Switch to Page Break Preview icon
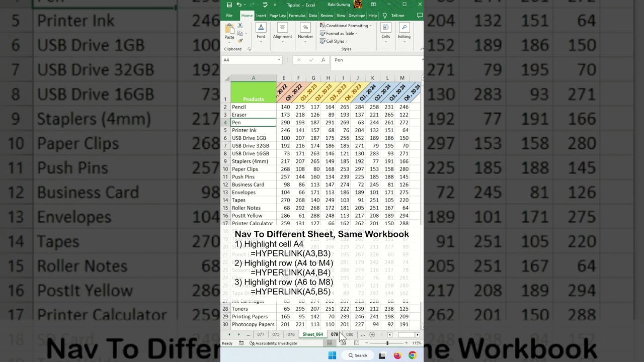644x362 pixels. 356,343
